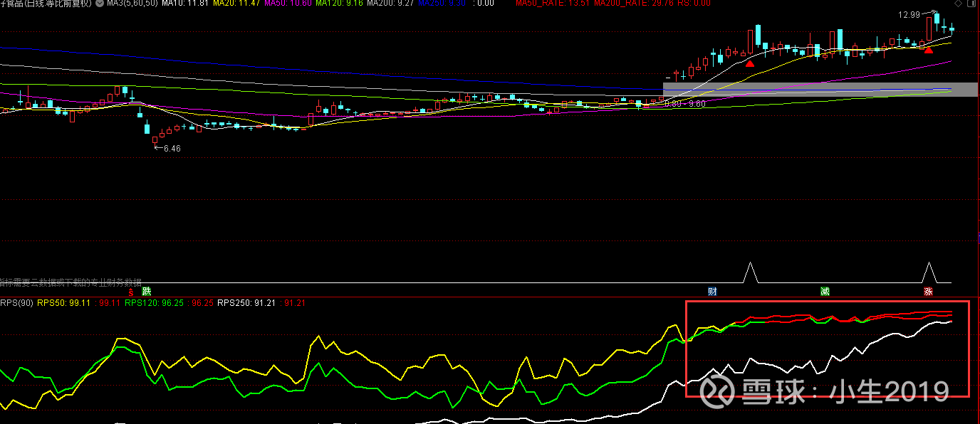This screenshot has width=980, height=424.
Task: Click the MA10: 11.81 value
Action: tap(184, 4)
